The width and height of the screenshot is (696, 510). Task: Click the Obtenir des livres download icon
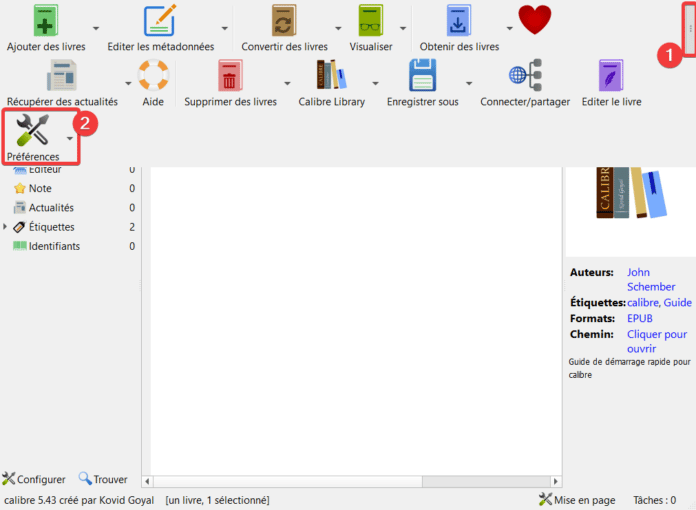point(459,21)
